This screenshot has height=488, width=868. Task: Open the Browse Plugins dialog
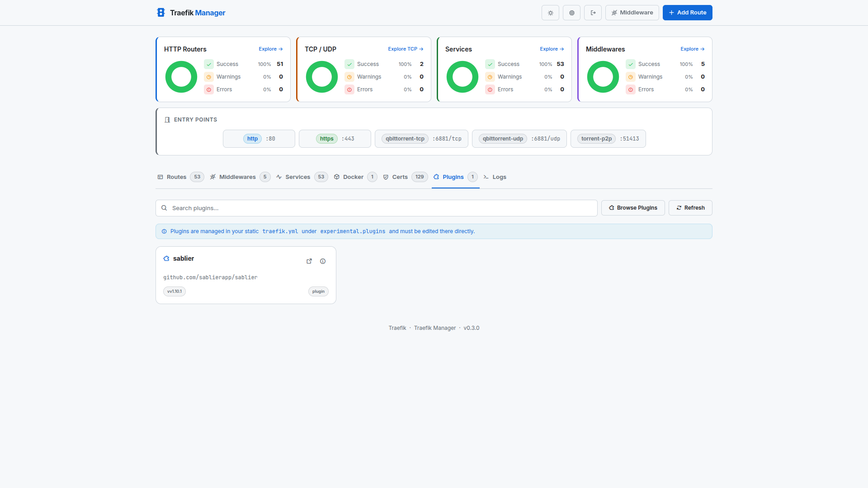point(632,208)
